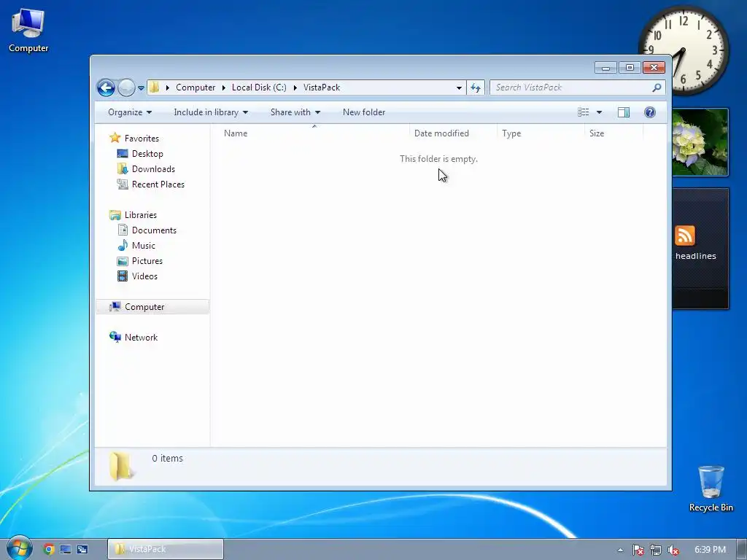Select Computer in the address breadcrumb
This screenshot has height=560, width=747.
coord(196,87)
